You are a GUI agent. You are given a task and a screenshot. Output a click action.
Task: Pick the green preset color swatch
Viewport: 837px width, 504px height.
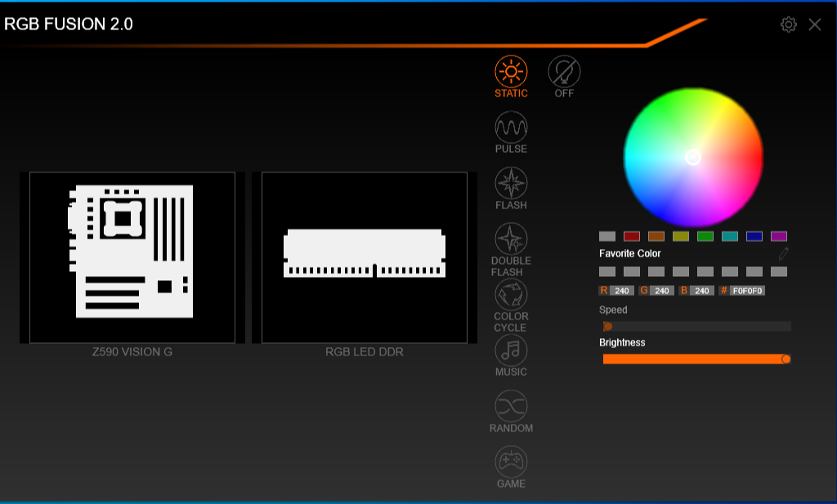[705, 236]
